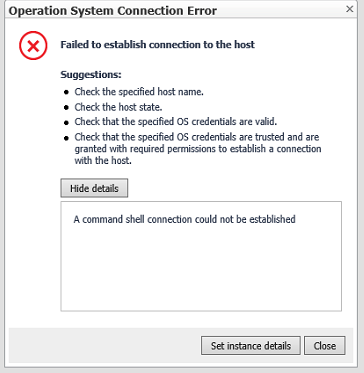This screenshot has height=373, width=364.
Task: Click the 'with the host.' last suggestion line
Action: point(103,161)
